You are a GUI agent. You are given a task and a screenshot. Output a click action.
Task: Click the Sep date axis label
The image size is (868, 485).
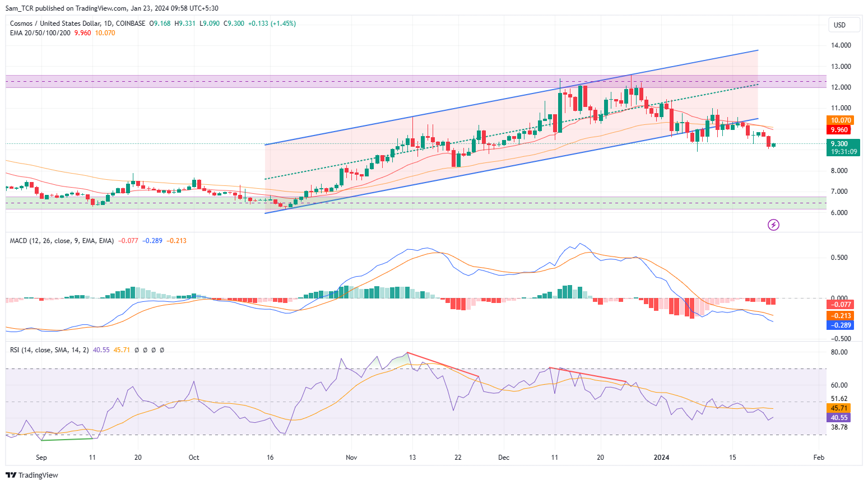pos(41,458)
